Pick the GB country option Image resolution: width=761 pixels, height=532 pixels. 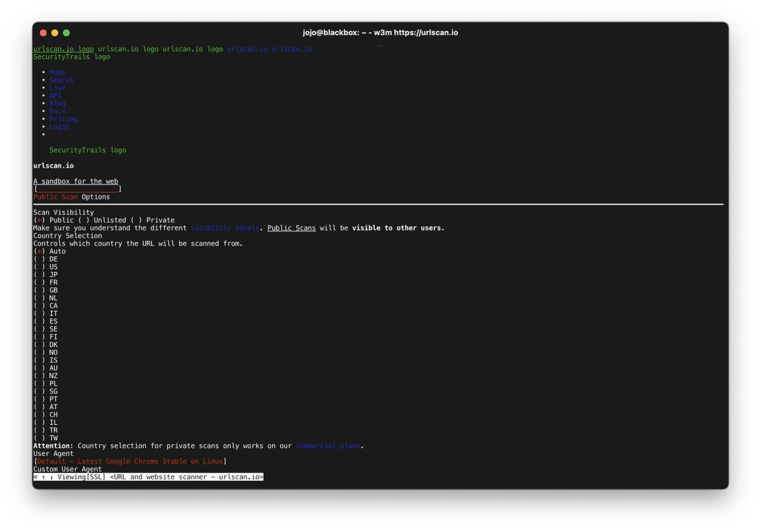[x=39, y=290]
